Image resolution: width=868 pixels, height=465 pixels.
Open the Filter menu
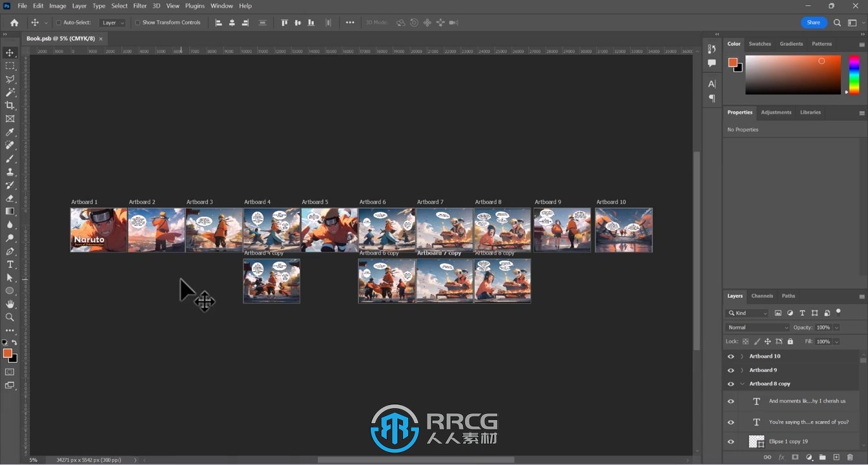tap(140, 6)
